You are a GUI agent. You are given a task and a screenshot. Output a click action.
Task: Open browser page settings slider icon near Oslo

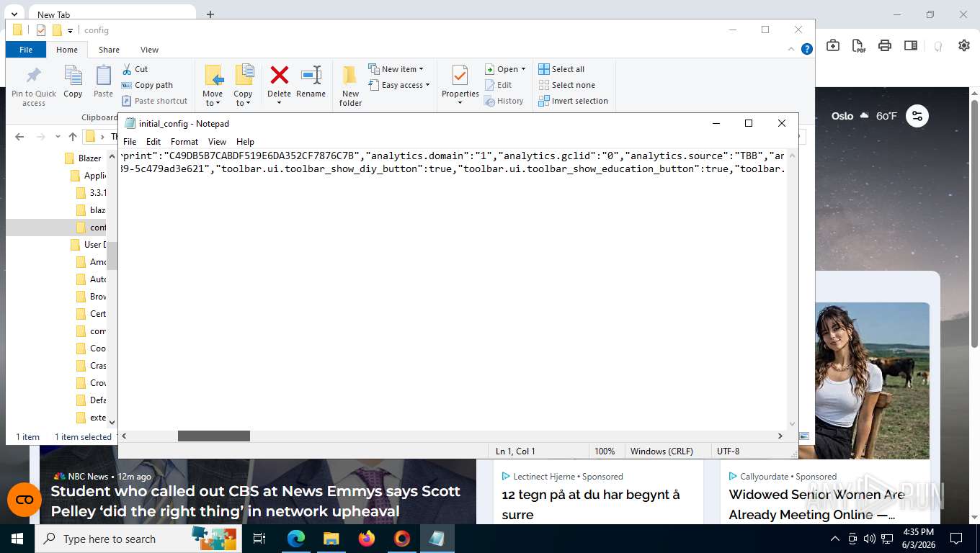tap(917, 116)
